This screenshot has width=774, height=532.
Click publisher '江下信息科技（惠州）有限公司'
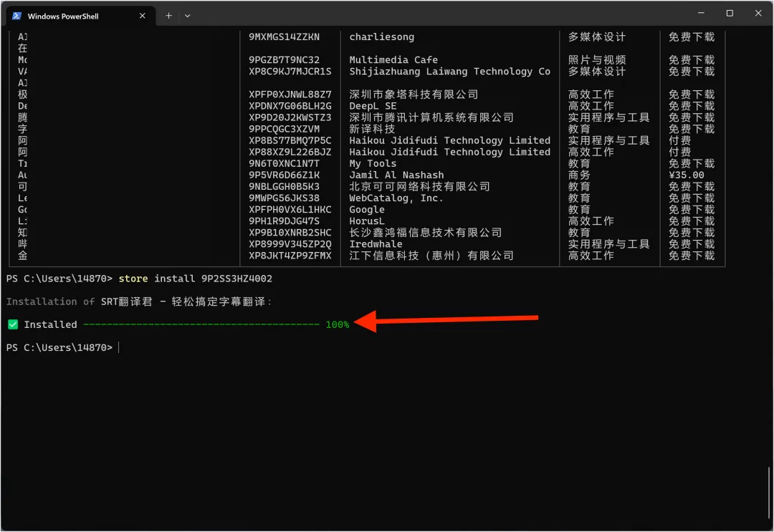coord(431,256)
